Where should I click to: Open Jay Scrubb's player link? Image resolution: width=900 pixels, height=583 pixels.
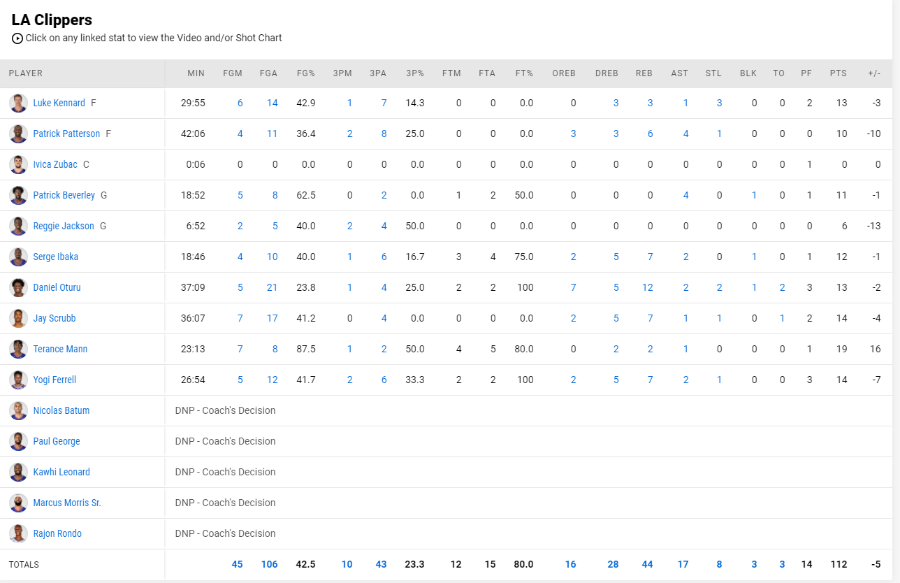click(x=55, y=318)
